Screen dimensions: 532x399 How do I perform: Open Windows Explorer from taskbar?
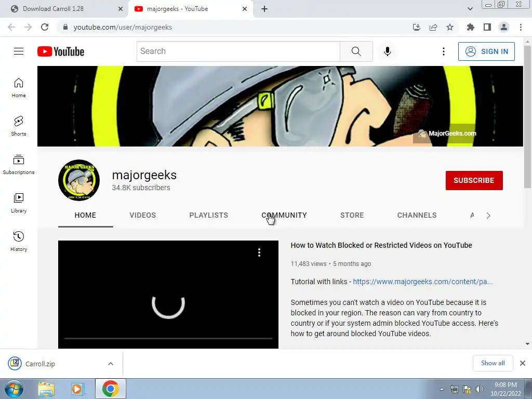pos(46,389)
